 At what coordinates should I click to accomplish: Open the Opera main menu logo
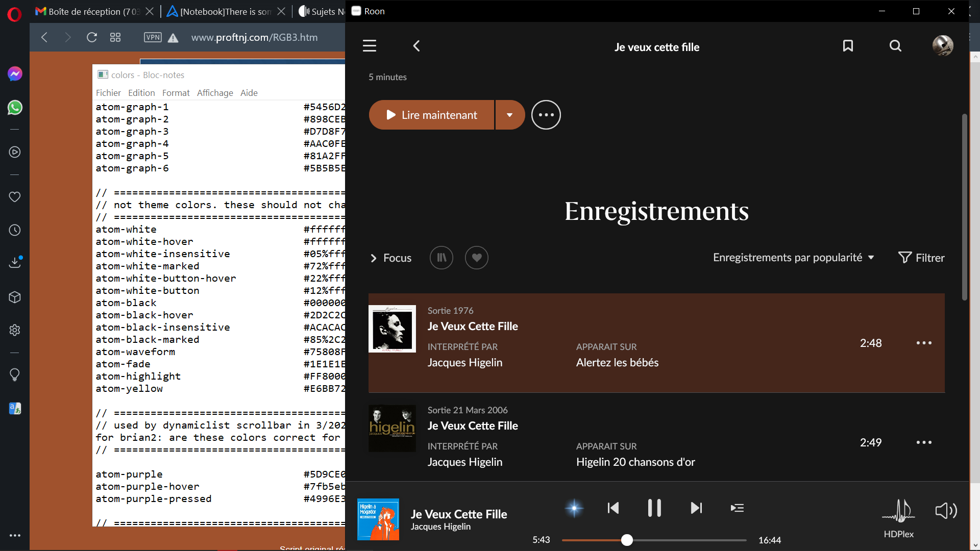(15, 14)
